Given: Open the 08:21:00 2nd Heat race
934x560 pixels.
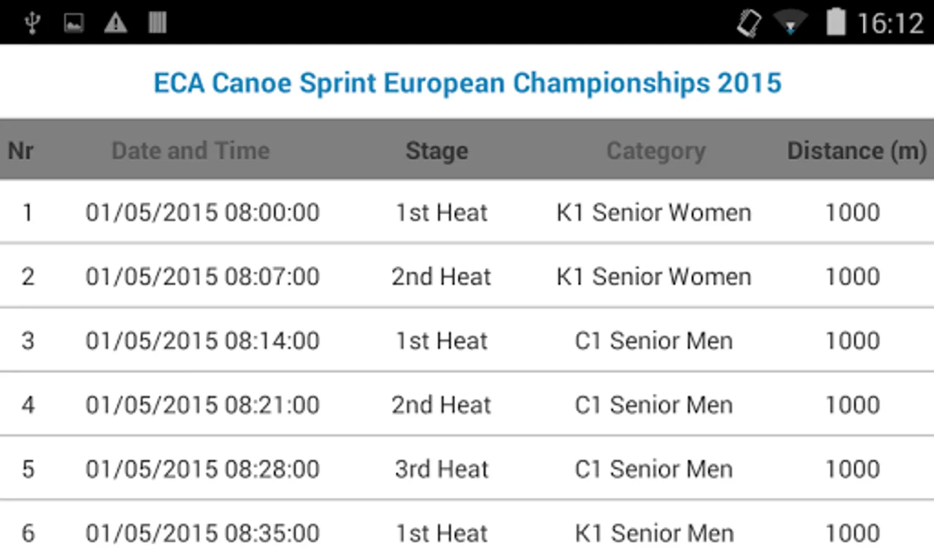Looking at the screenshot, I should 467,405.
